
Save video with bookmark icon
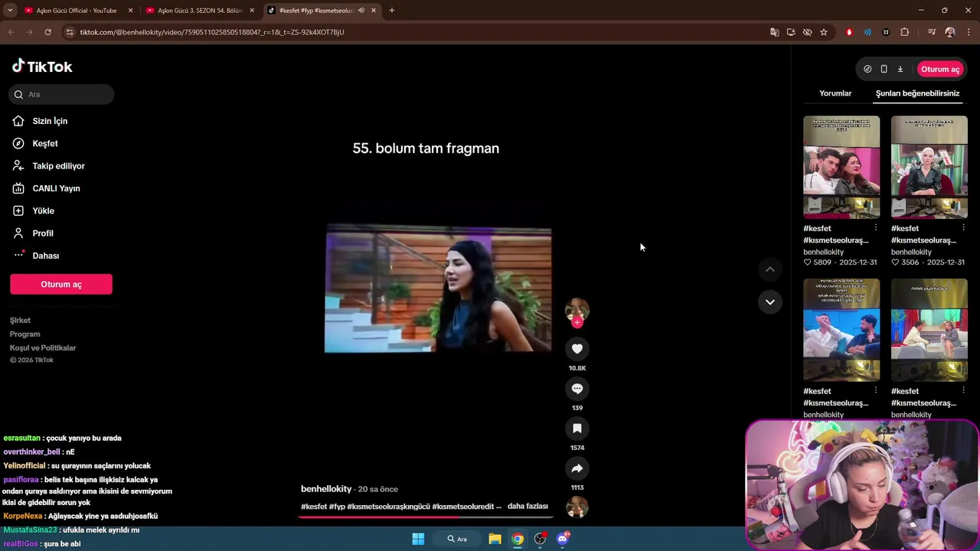pos(577,429)
